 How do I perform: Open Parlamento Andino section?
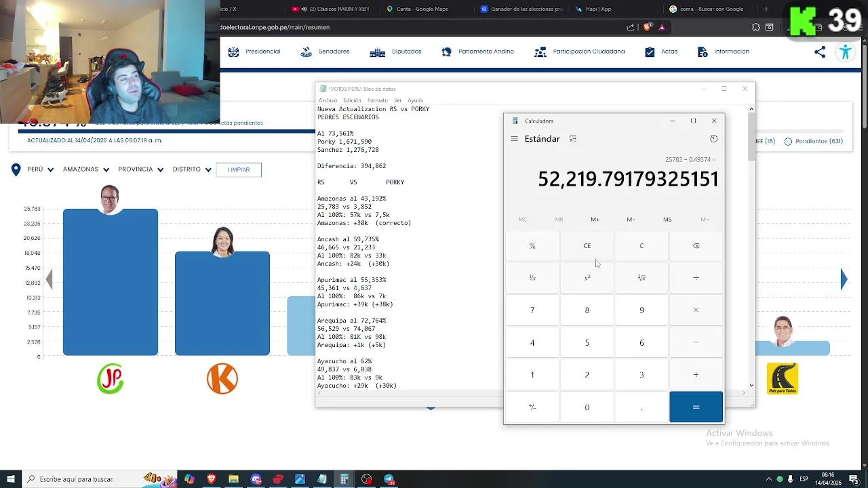click(x=477, y=52)
